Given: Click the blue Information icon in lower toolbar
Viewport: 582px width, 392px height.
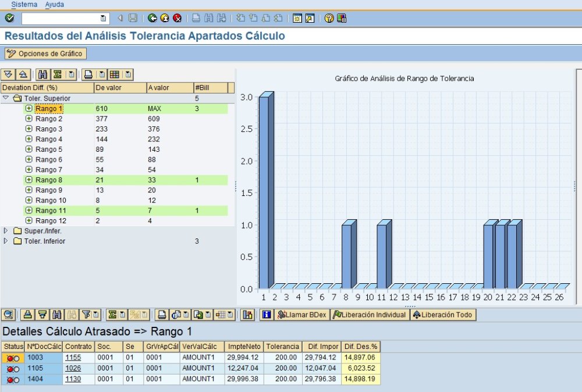Looking at the screenshot, I should coord(267,315).
